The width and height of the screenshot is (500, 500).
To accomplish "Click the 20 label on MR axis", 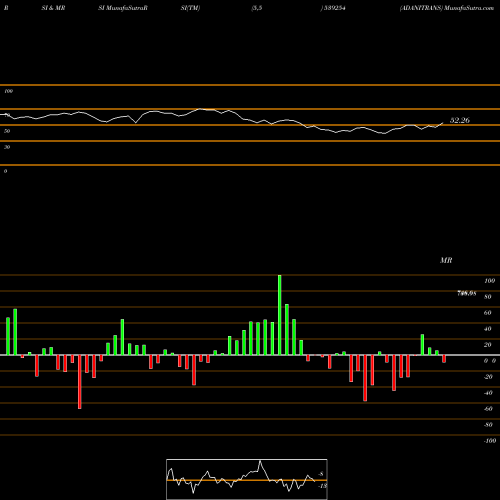I will click(x=488, y=345).
